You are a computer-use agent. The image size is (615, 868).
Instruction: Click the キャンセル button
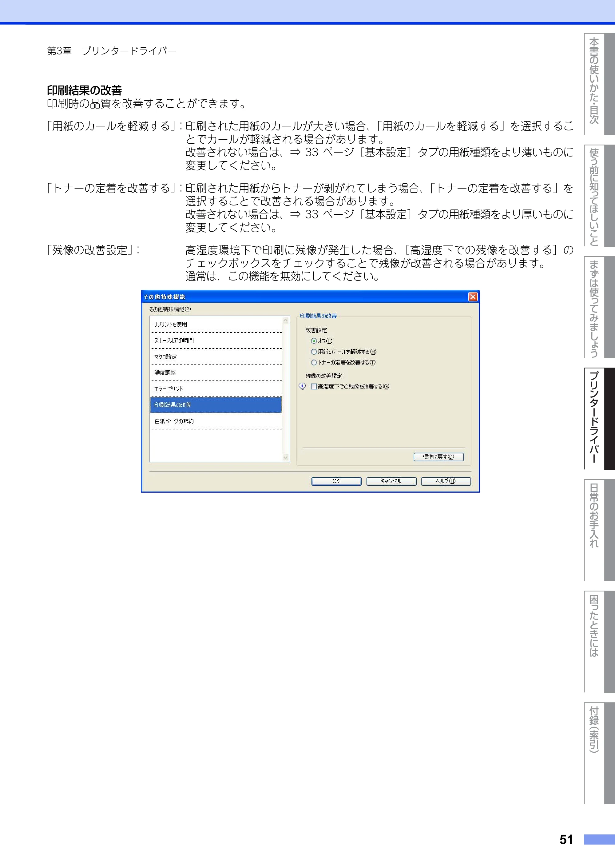[391, 481]
